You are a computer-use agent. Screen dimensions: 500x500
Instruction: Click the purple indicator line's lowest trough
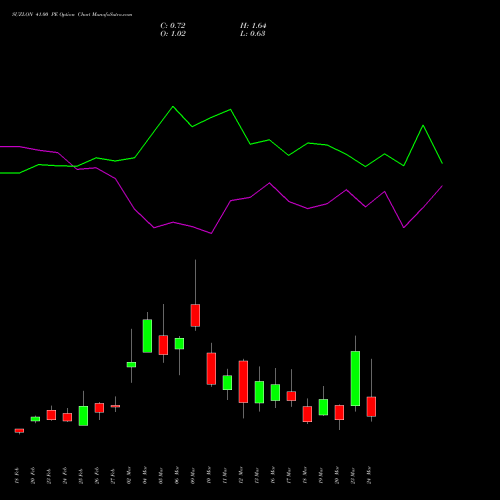[211, 233]
